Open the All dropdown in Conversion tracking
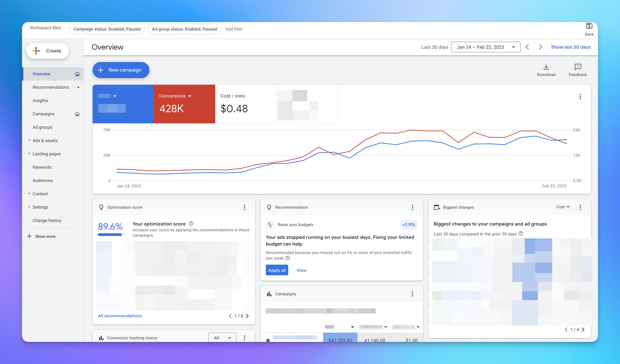Viewport: 620px width, 364px height. [x=222, y=338]
